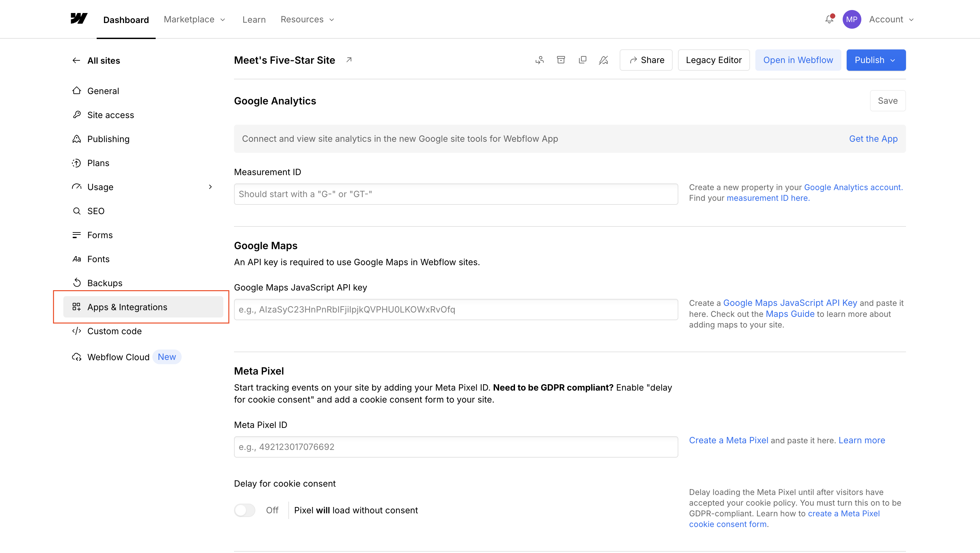Click the unpublish site icon
Viewport: 980px width, 553px height.
click(604, 60)
